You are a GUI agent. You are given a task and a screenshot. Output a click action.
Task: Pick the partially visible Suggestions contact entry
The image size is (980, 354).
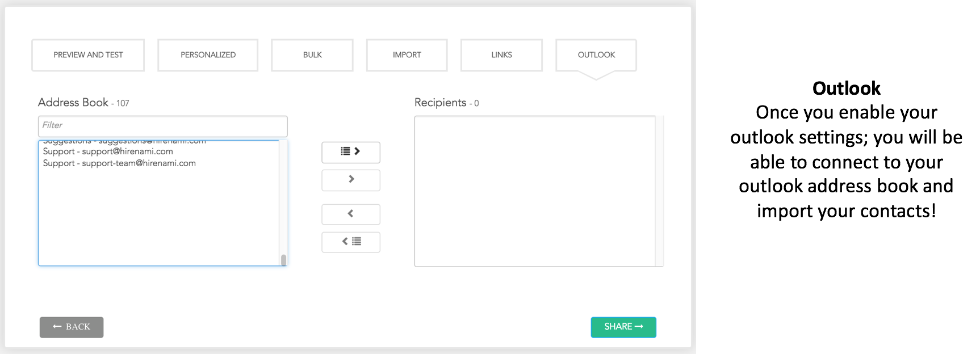[x=124, y=142]
